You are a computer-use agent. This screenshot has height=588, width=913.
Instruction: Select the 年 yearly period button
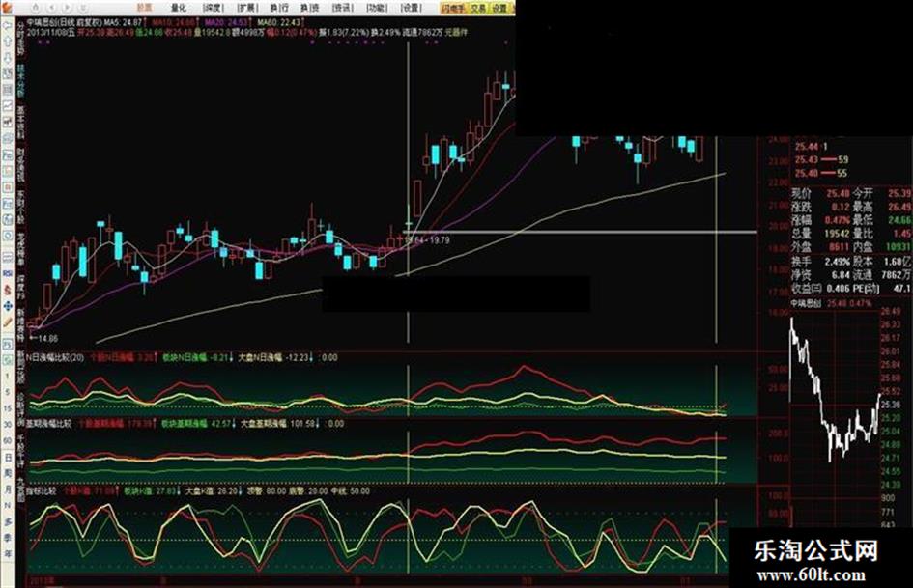[x=8, y=554]
